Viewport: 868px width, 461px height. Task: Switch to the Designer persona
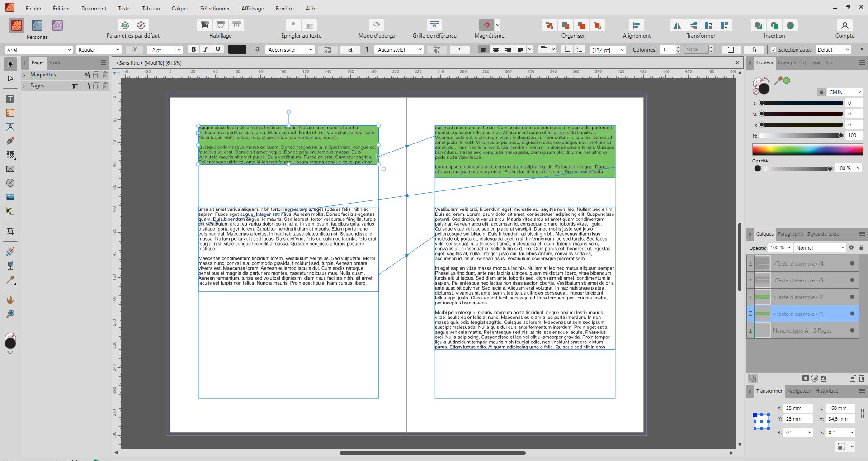(37, 25)
